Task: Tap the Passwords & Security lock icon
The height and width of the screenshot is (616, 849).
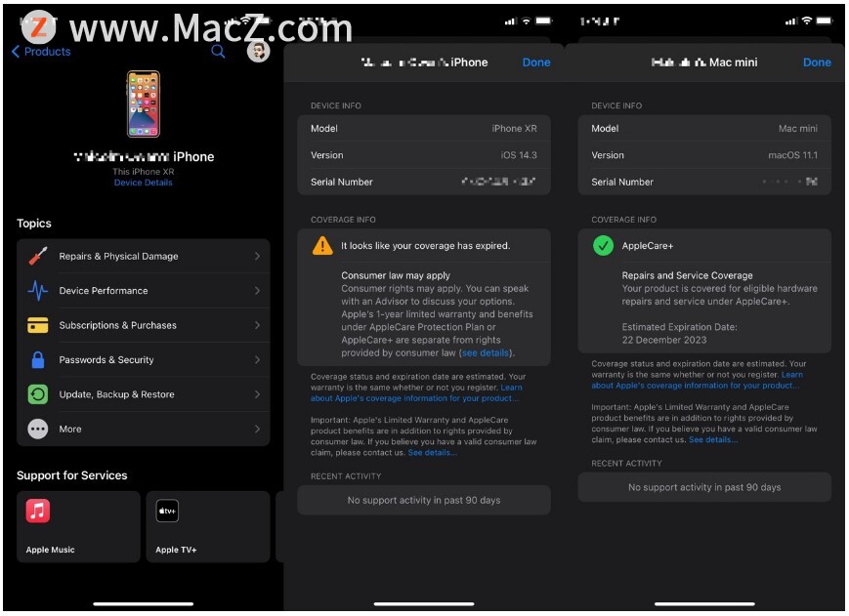Action: 38,359
